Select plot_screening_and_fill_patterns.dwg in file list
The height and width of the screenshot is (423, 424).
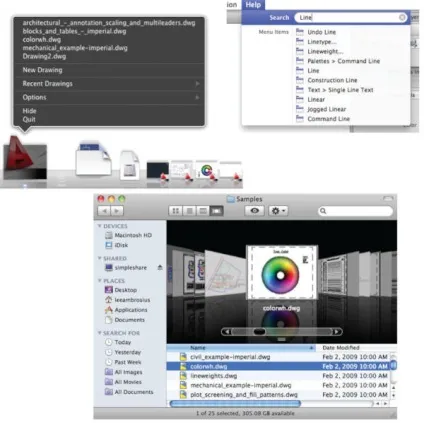pyautogui.click(x=278, y=395)
